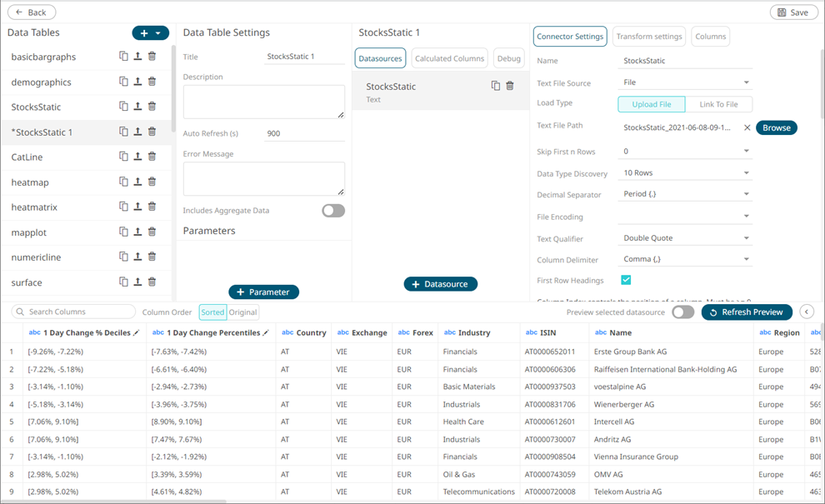This screenshot has height=504, width=825.
Task: Select Link To File load type
Action: pos(718,104)
